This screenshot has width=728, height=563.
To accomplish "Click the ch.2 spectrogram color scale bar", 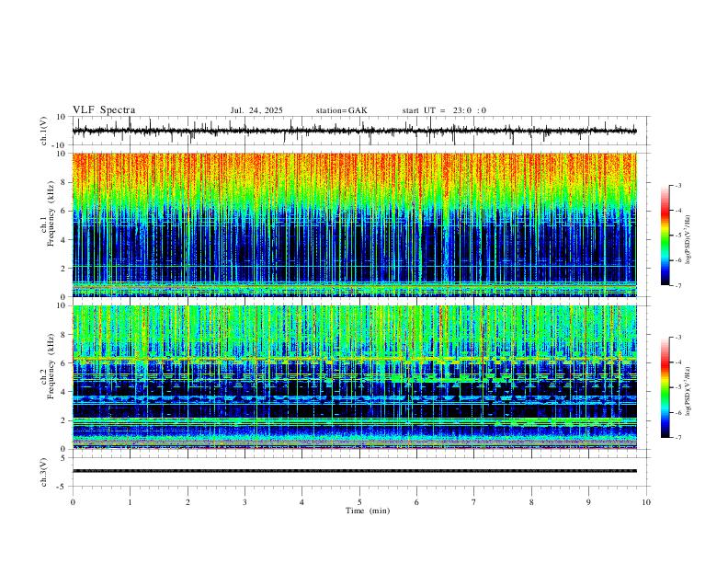I will point(665,387).
